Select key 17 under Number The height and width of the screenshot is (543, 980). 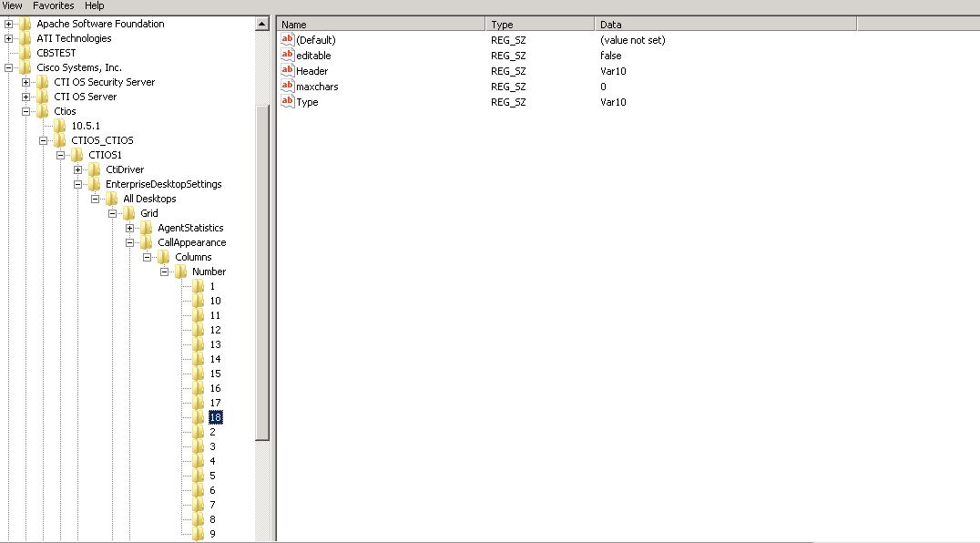point(215,403)
